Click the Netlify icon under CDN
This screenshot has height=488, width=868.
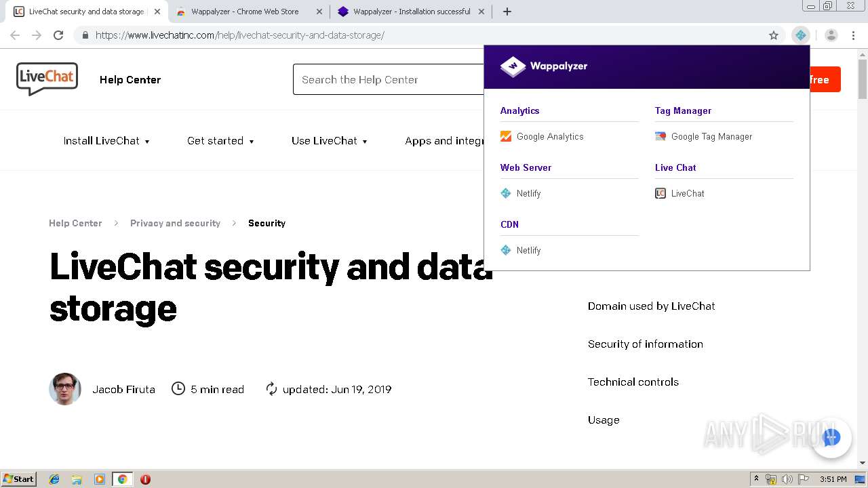pyautogui.click(x=506, y=250)
